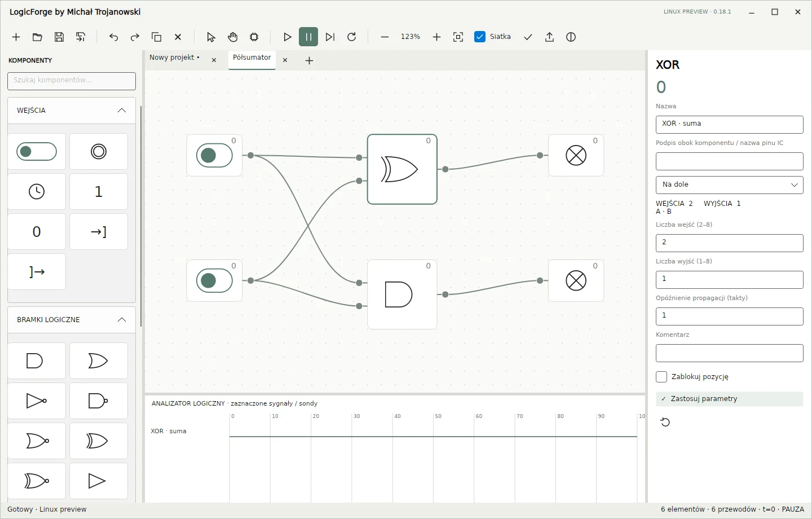Save the project with the floppy disk icon

[x=59, y=37]
